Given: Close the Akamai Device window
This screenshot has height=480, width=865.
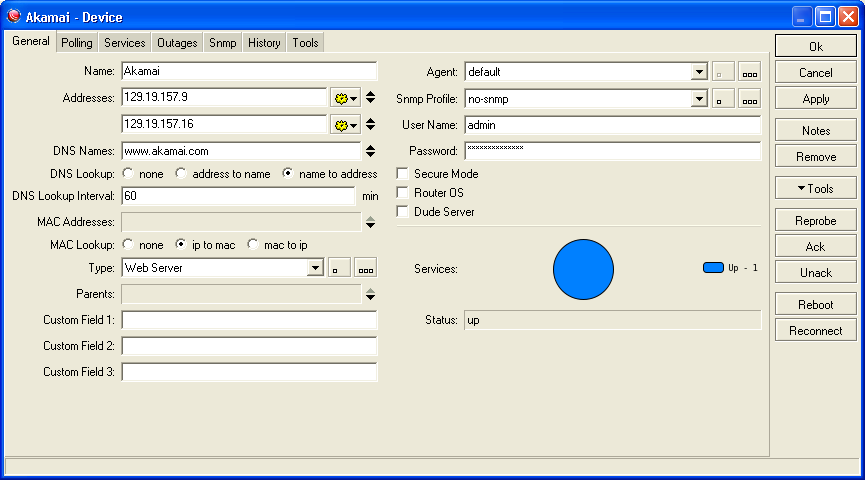Looking at the screenshot, I should tap(848, 17).
